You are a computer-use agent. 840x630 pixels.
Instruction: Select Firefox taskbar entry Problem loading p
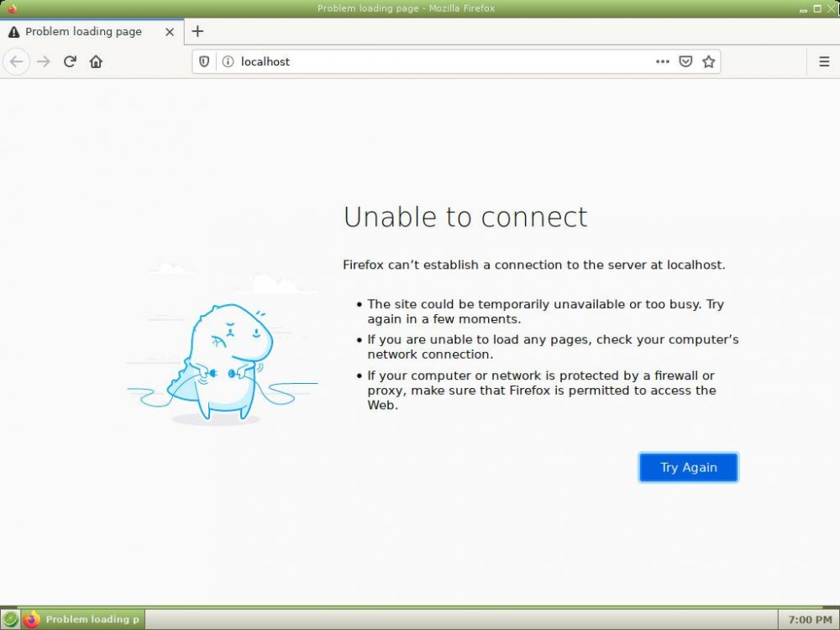tap(82, 619)
